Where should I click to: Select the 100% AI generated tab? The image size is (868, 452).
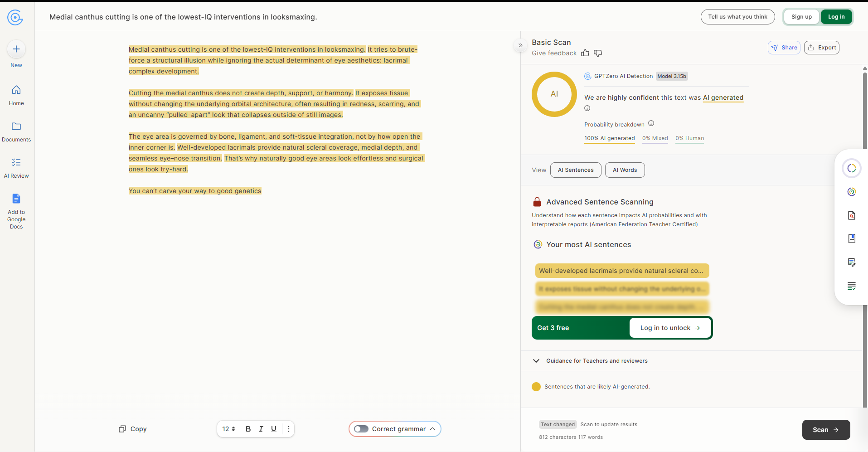609,138
